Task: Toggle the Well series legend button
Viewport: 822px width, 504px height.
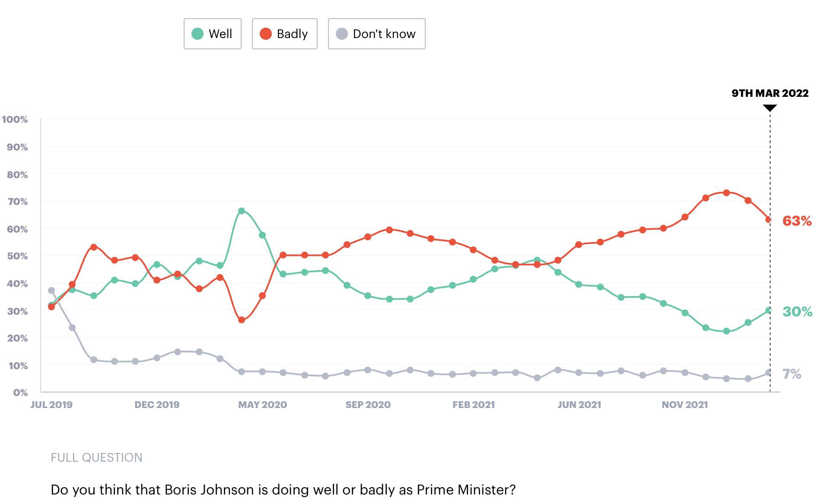Action: [x=213, y=34]
